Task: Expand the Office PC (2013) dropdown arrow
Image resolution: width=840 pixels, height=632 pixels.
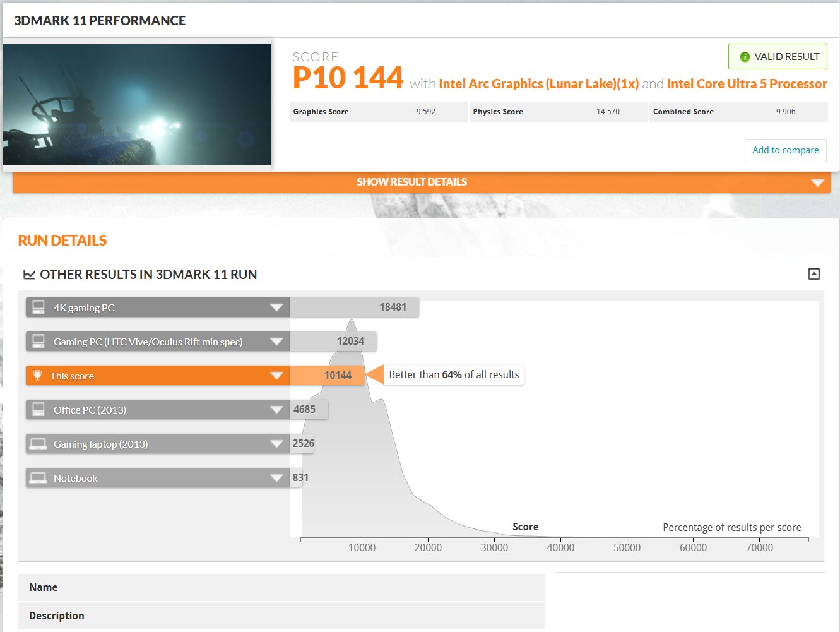Action: pyautogui.click(x=276, y=410)
